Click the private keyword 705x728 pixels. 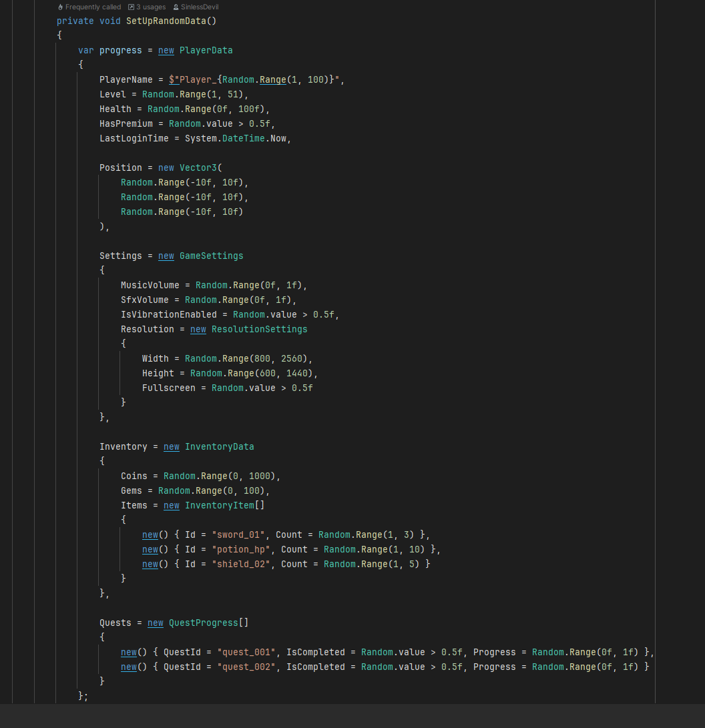tap(75, 21)
